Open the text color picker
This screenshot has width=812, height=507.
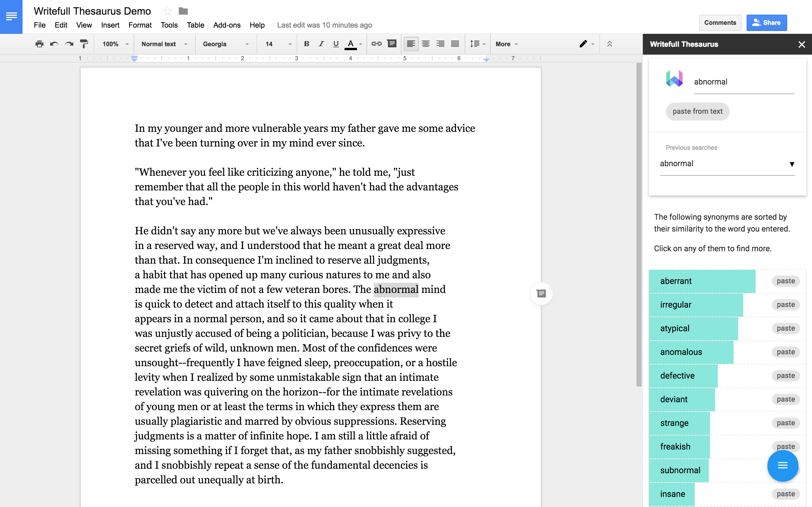click(x=351, y=44)
